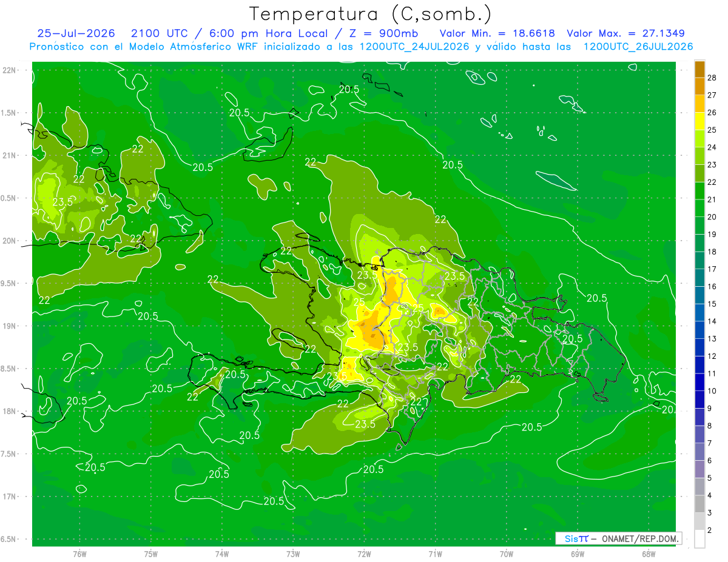Select the '71W' longitude axis label
This screenshot has width=728, height=562.
click(x=435, y=554)
